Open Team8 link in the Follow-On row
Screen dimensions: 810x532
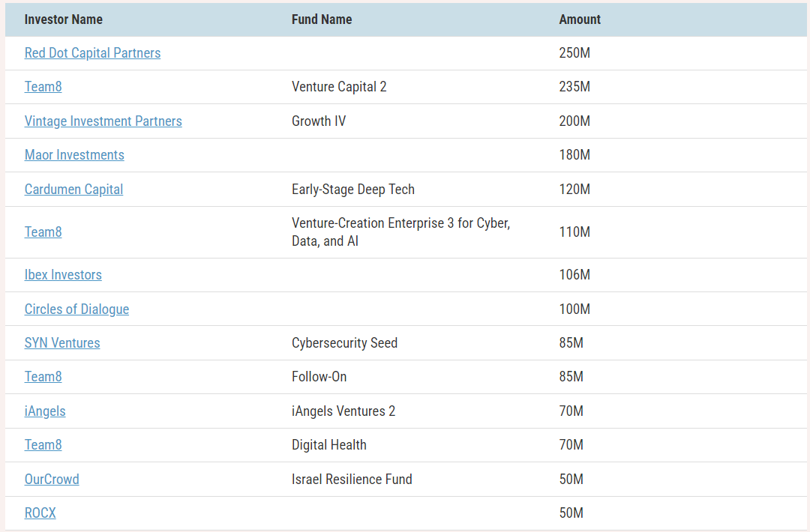point(43,377)
